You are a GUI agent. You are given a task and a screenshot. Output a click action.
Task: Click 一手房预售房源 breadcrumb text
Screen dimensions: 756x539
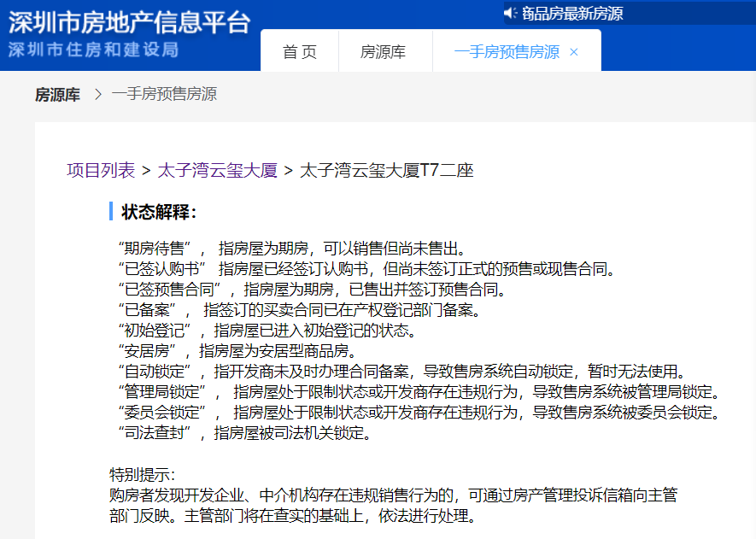pos(164,94)
